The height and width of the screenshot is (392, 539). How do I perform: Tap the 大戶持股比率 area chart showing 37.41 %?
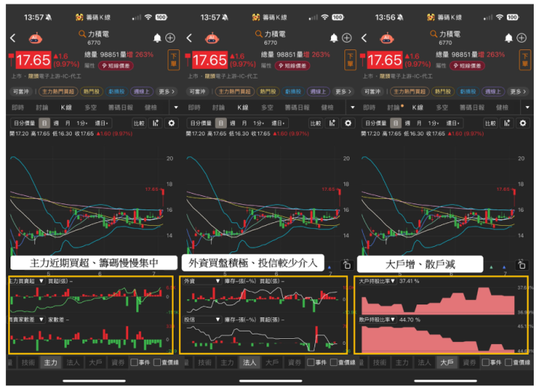coord(438,300)
